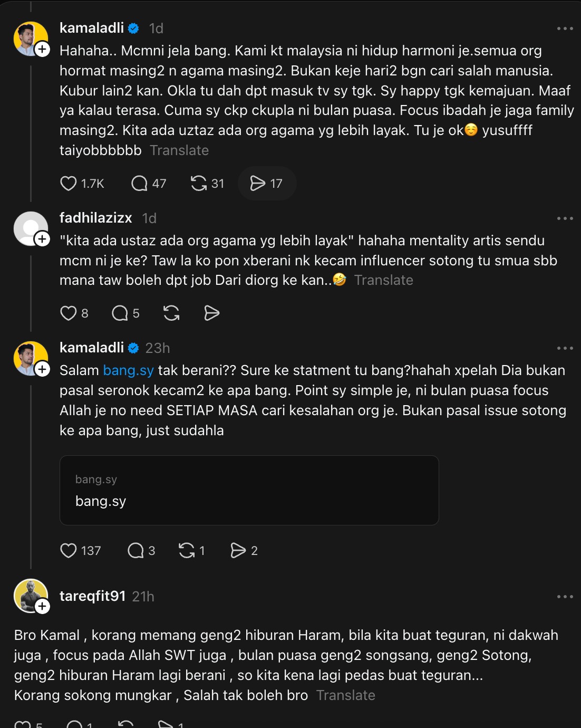Screen dimensions: 581x728
Task: Open replies on kamaladli's 47-reply comment
Action: [139, 184]
